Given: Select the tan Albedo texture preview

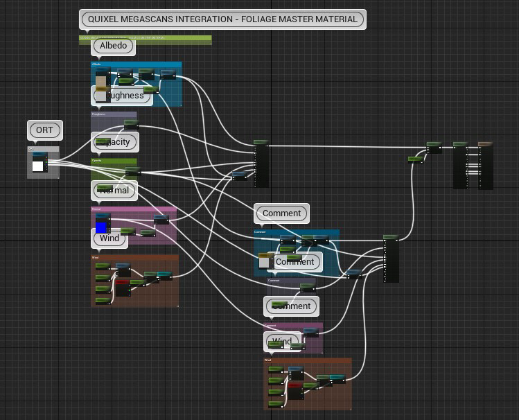Looking at the screenshot, I should click(x=101, y=82).
